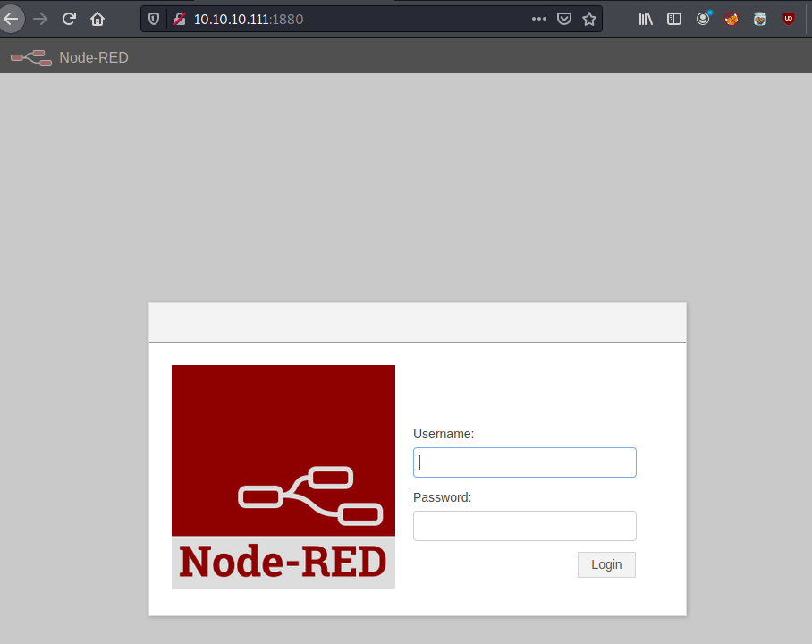Go to the browser home page

point(97,18)
